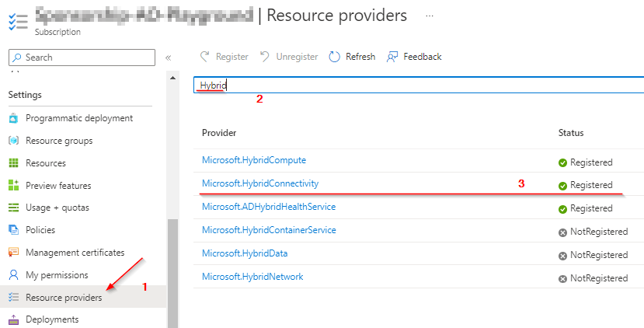Click the Feedback person icon
Viewport: 644px width, 328px height.
pos(392,57)
